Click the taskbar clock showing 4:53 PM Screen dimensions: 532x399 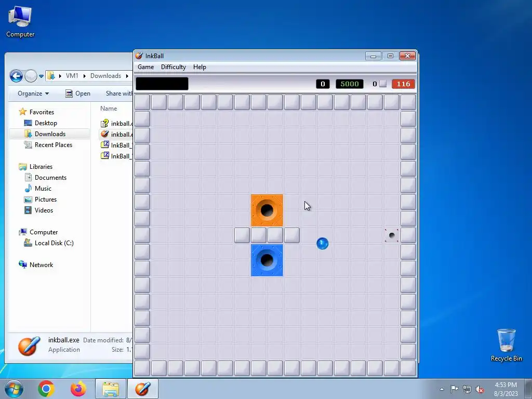tap(506, 389)
